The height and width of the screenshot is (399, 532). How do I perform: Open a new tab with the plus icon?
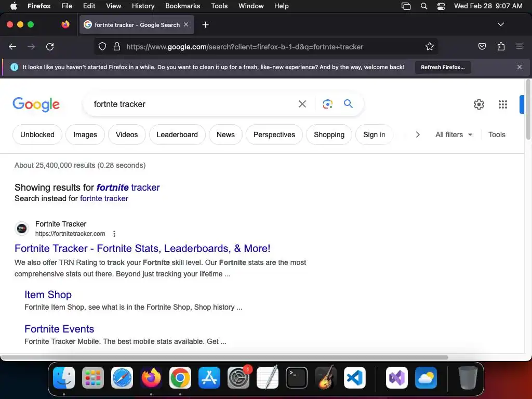[205, 25]
